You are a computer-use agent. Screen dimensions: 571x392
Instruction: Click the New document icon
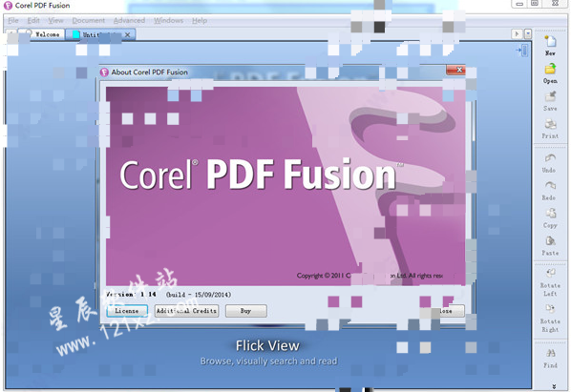[x=550, y=41]
